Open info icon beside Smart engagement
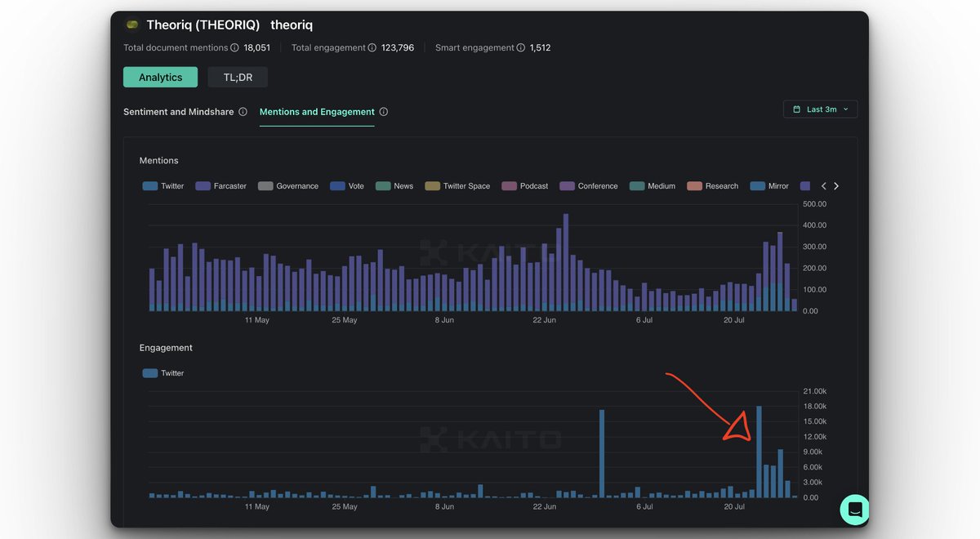 (521, 48)
